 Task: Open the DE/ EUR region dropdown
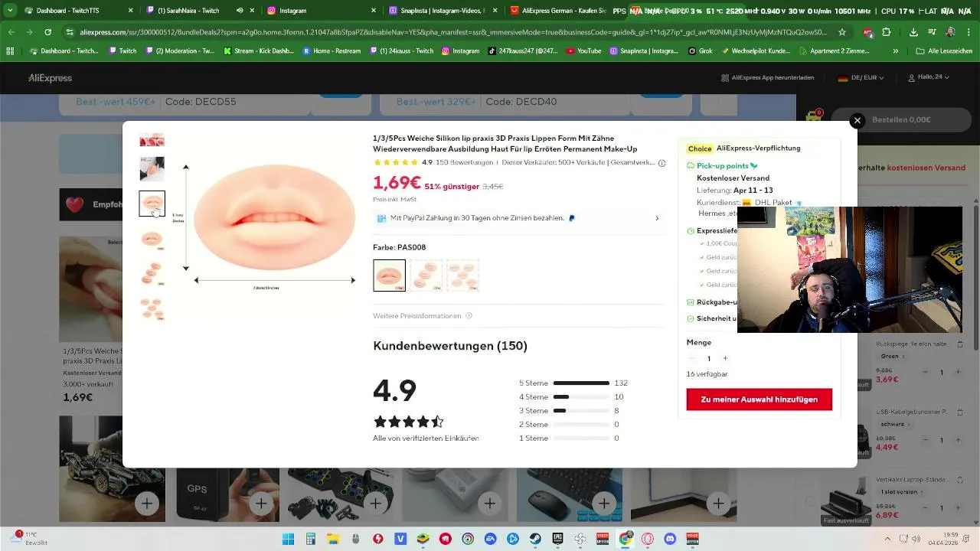(x=861, y=78)
